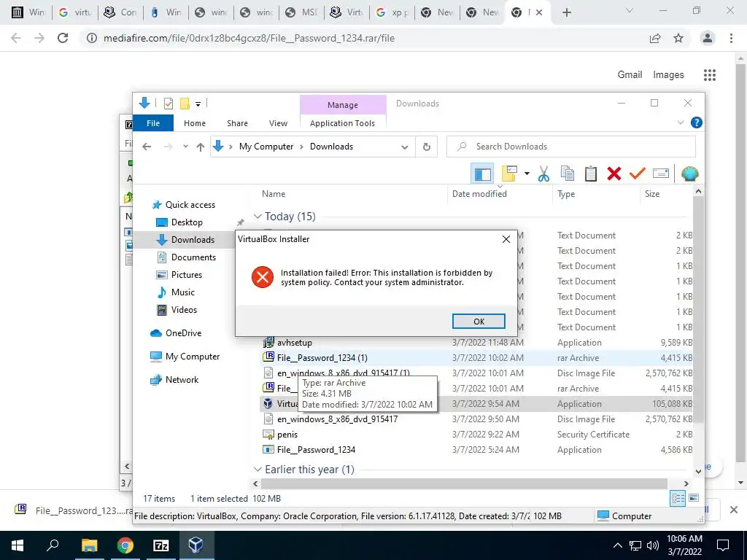Screen dimensions: 747x560
Task: Reload the Chrome page
Action: [x=63, y=38]
